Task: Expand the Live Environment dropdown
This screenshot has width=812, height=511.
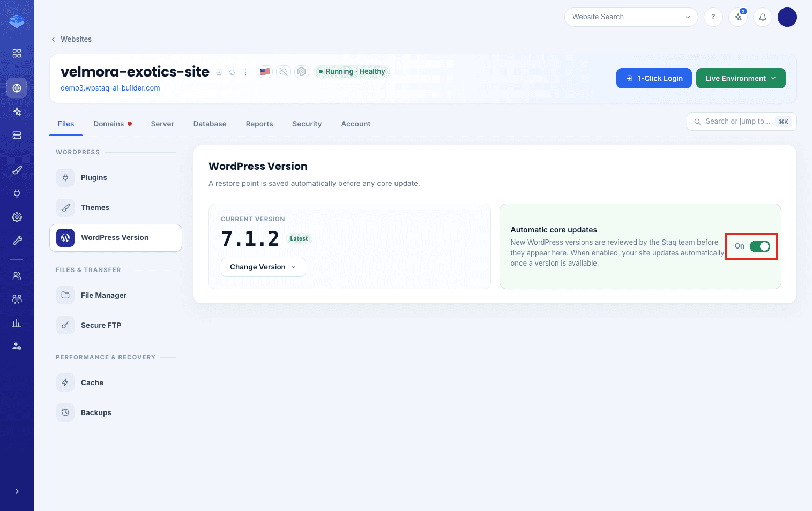Action: 741,78
